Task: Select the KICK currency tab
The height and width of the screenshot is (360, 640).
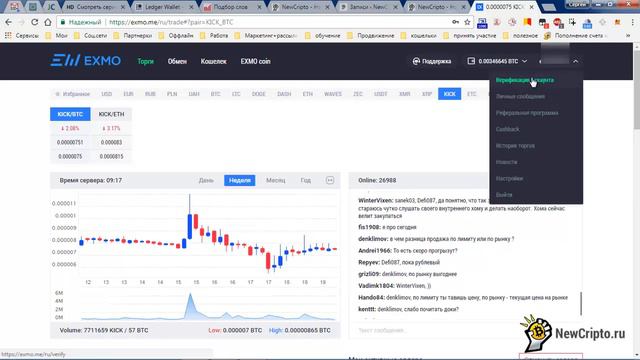Action: pos(449,94)
